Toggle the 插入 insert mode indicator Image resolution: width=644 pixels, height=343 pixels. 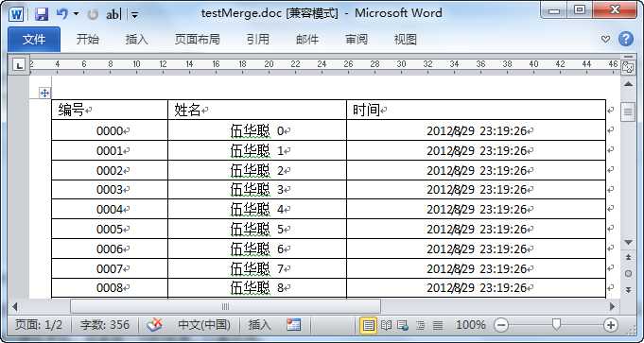coord(259,325)
